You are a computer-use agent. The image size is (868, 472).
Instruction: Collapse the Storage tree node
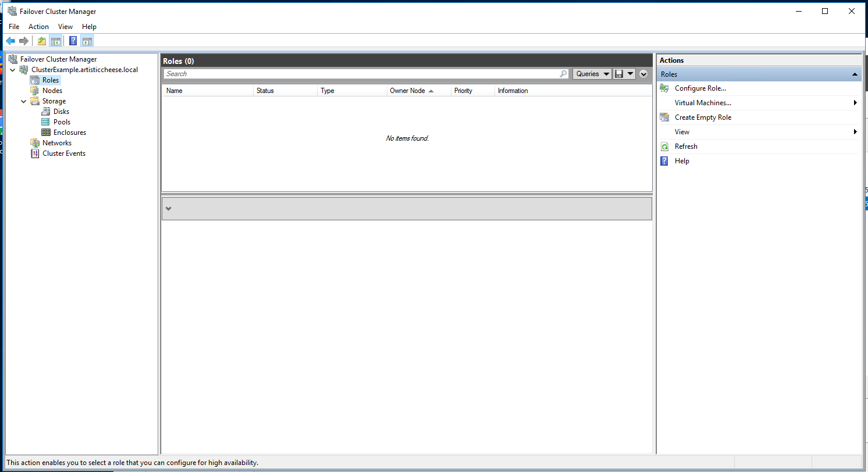pyautogui.click(x=24, y=101)
